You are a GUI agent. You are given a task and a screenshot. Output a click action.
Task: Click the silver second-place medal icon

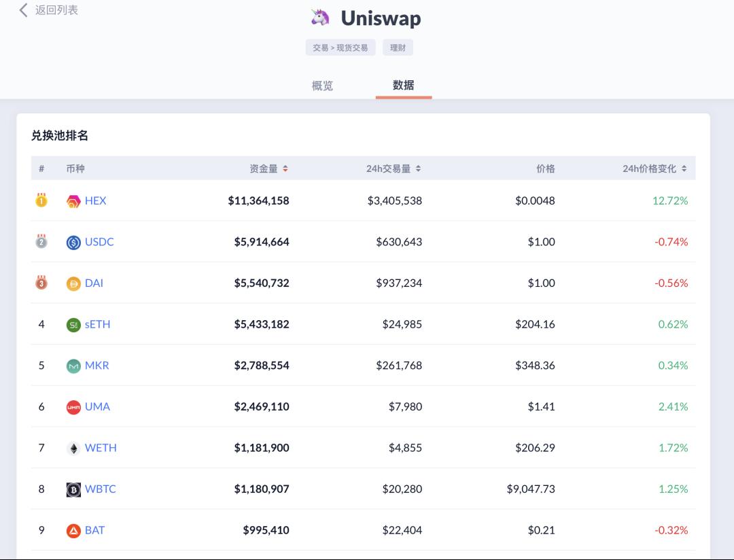click(x=41, y=241)
